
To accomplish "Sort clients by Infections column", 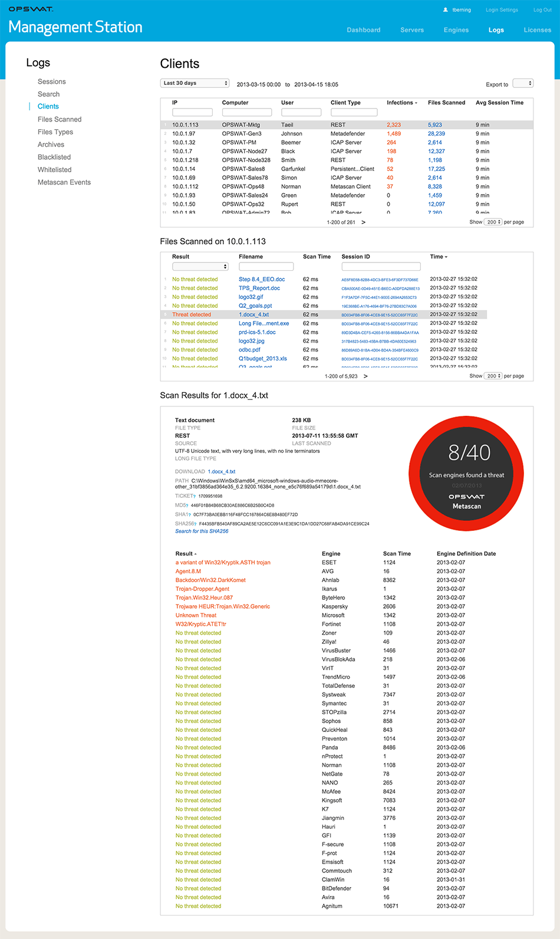I will click(x=401, y=103).
